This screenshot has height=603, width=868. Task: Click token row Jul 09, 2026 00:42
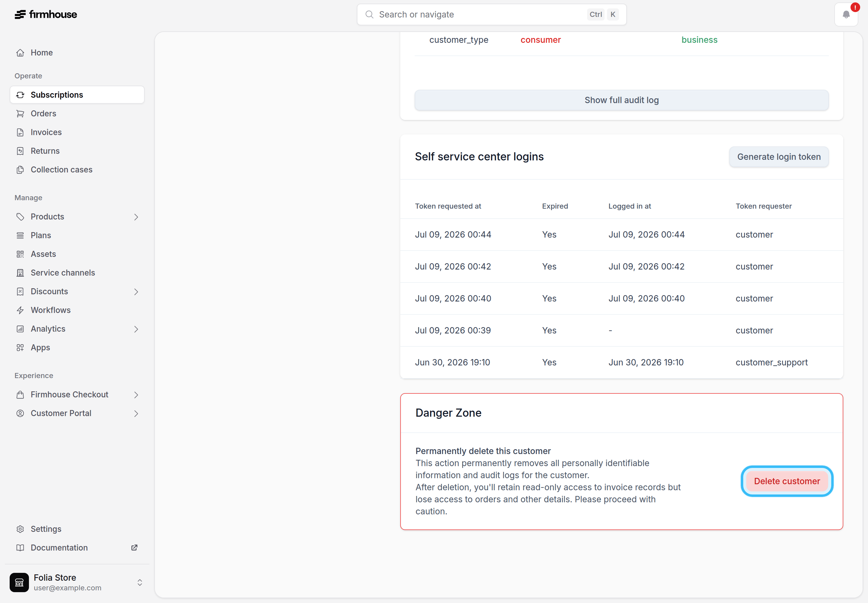[x=621, y=267]
